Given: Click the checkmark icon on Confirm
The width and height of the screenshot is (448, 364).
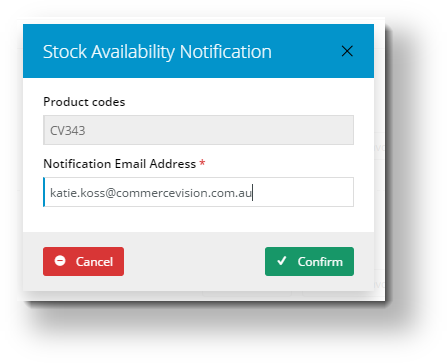Looking at the screenshot, I should [282, 261].
